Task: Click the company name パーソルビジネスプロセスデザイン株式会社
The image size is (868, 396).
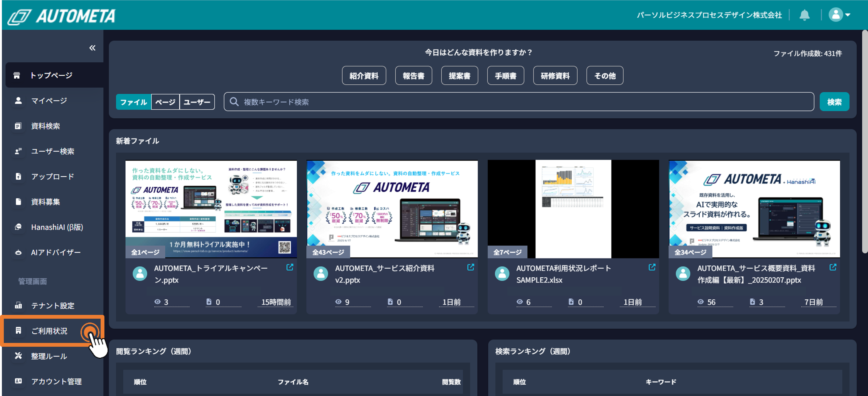Action: [709, 15]
